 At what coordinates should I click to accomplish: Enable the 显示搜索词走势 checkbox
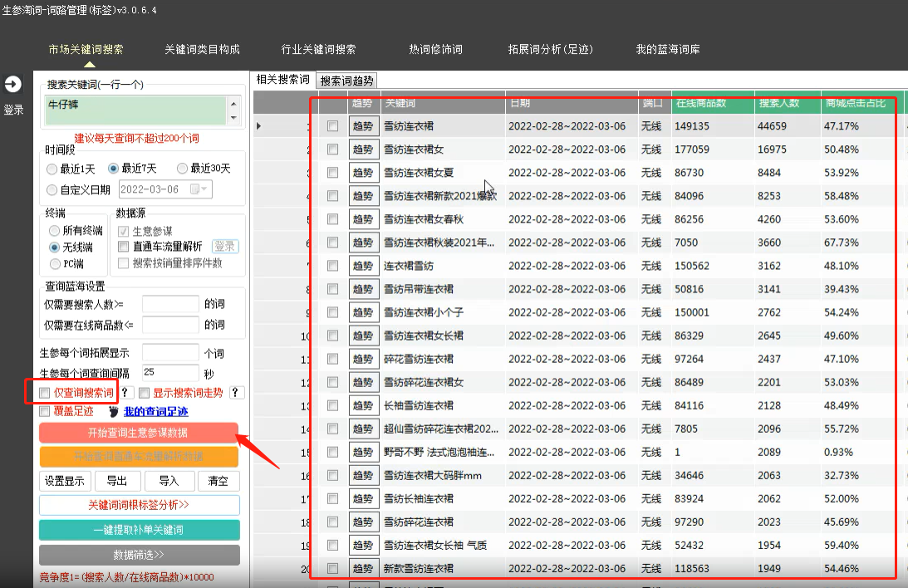coord(145,393)
